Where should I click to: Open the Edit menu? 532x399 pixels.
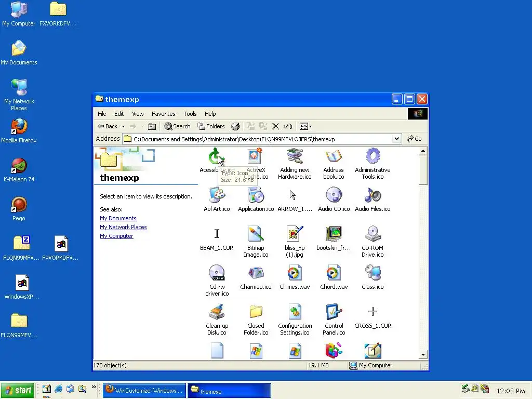119,114
